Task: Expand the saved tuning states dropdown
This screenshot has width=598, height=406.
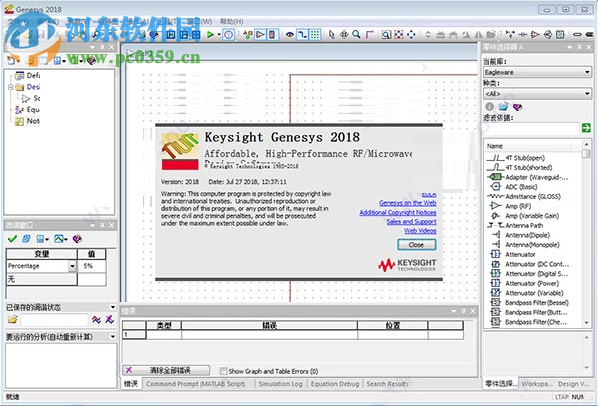Action: tap(113, 307)
